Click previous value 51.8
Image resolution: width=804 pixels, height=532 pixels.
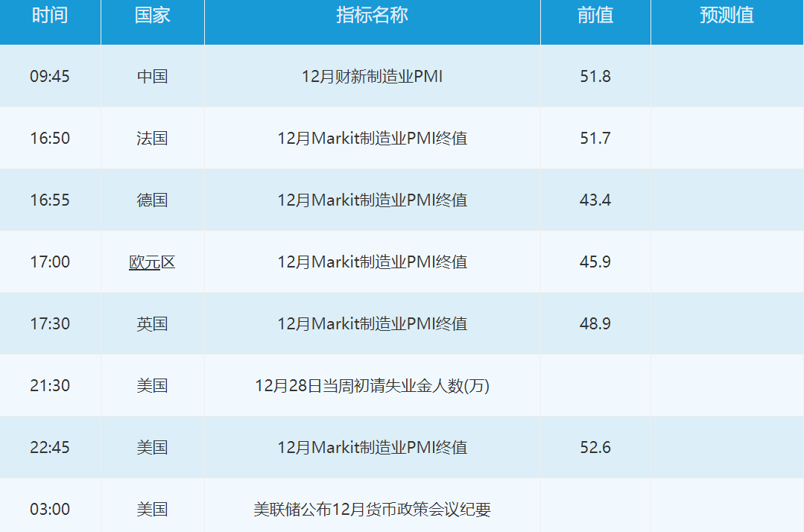point(595,76)
